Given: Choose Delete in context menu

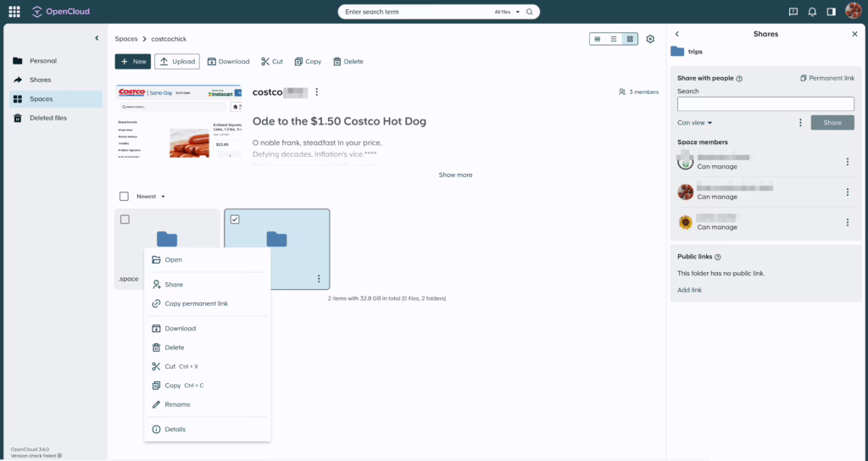Looking at the screenshot, I should click(x=208, y=347).
